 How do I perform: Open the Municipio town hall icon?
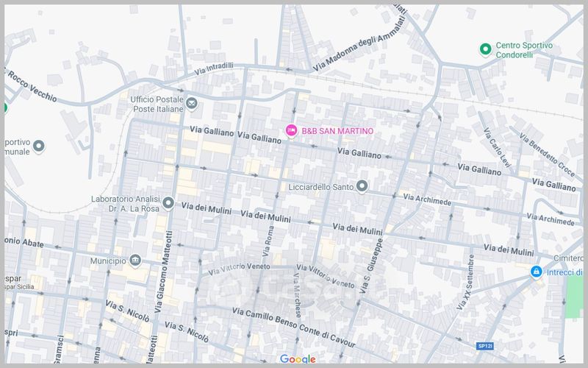(x=135, y=261)
